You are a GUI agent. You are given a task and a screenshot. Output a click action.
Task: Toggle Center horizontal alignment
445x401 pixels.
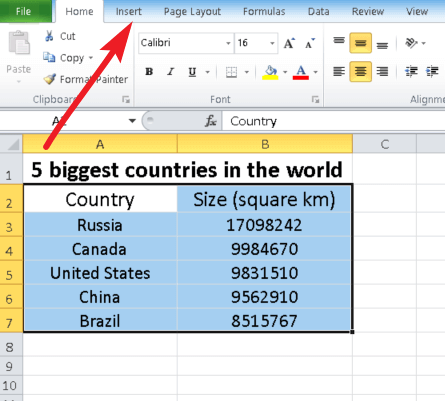point(360,71)
